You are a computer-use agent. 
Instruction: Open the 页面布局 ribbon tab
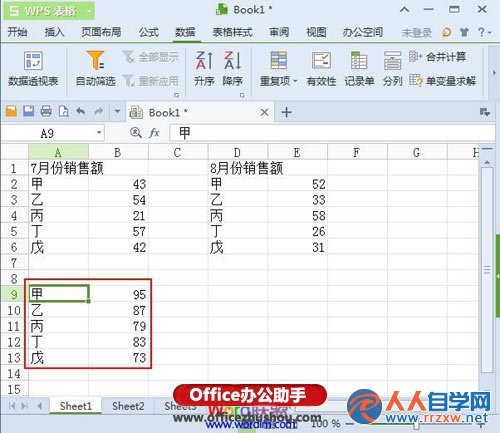click(x=101, y=32)
